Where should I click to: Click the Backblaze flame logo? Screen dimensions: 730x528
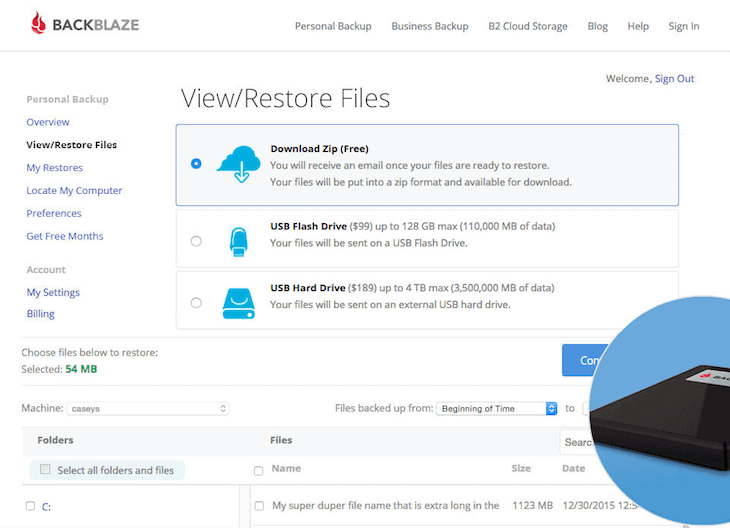(38, 23)
